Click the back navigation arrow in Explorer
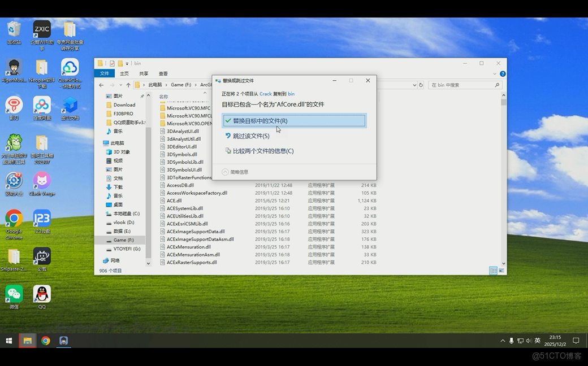Image resolution: width=588 pixels, height=366 pixels. point(101,85)
